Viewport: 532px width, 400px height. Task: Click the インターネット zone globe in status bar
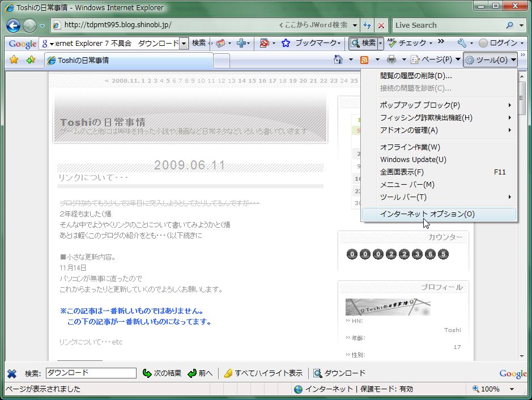(298, 389)
